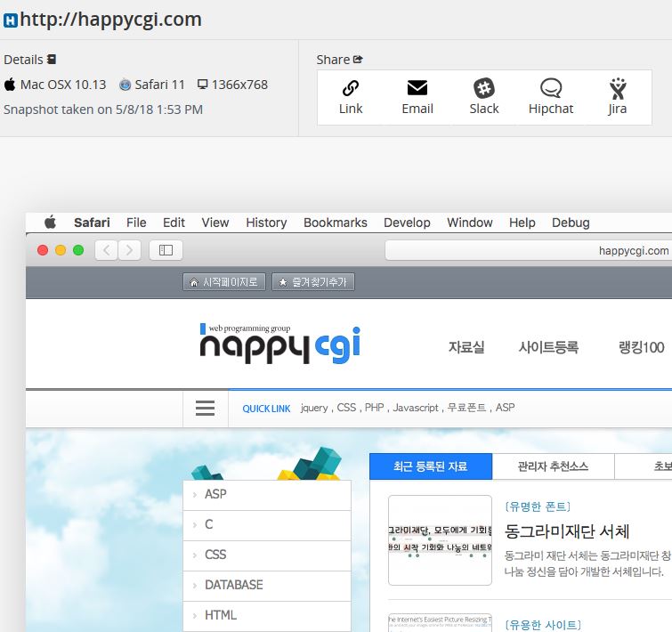Open the Help menu
The width and height of the screenshot is (672, 632).
522,223
